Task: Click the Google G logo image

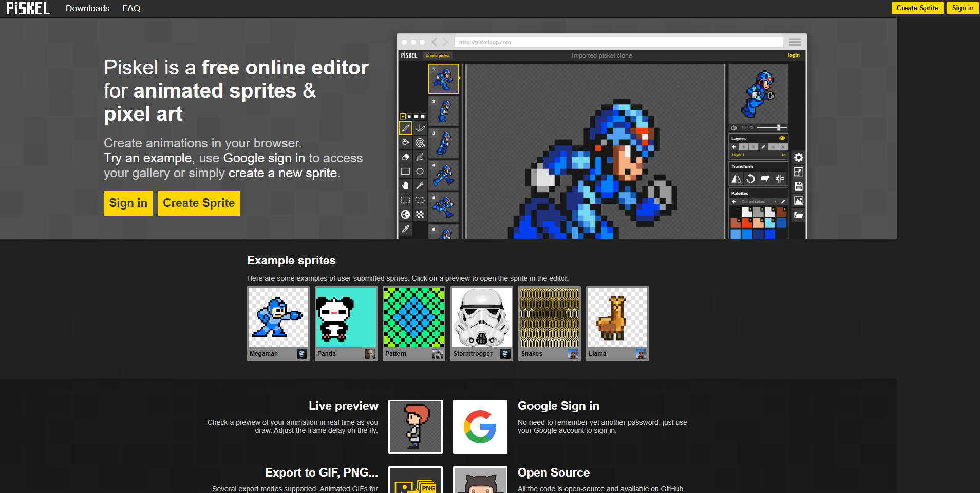Action: tap(480, 427)
